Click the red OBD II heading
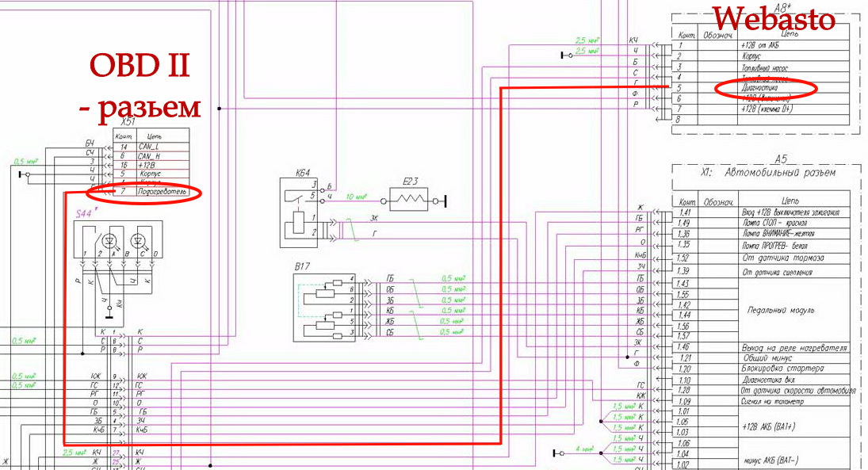The image size is (868, 470). click(140, 66)
